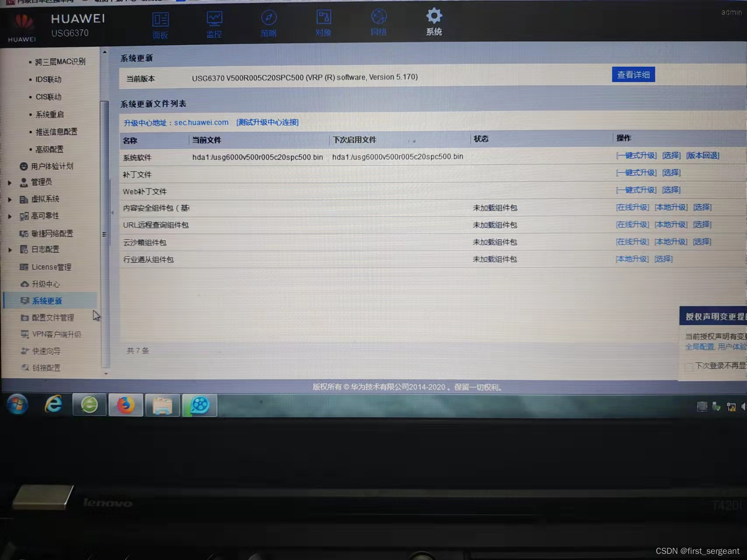This screenshot has width=747, height=560.
Task: Click the 共 7 条 record count
Action: [x=138, y=351]
